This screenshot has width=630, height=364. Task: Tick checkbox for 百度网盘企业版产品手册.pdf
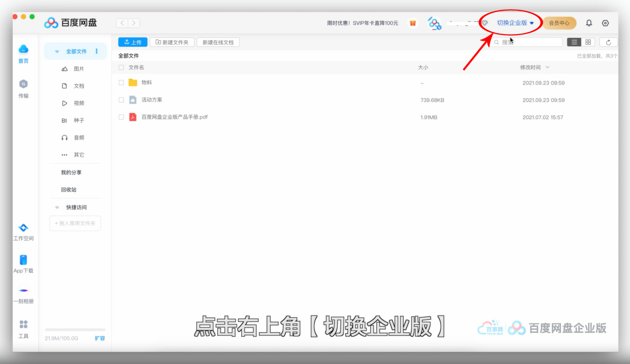[122, 117]
